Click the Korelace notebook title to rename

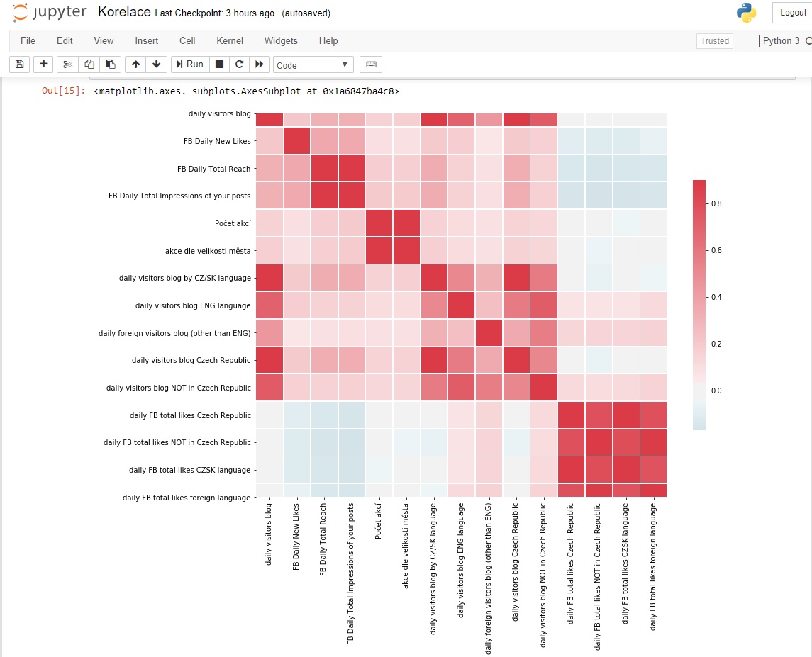[x=123, y=12]
